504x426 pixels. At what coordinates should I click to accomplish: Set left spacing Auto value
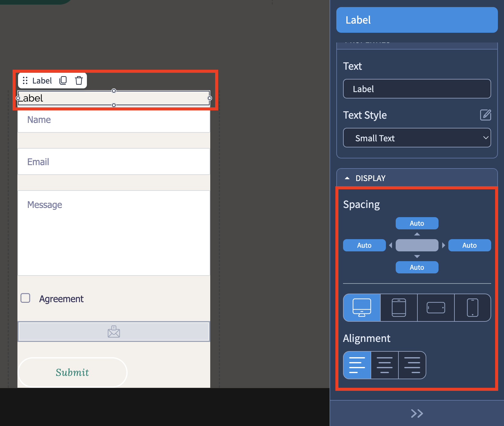pos(364,245)
